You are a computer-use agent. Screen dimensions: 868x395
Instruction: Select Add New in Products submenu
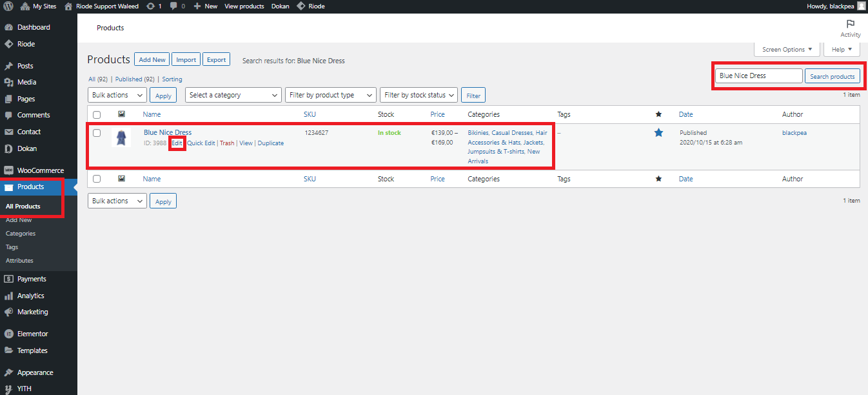(x=19, y=220)
